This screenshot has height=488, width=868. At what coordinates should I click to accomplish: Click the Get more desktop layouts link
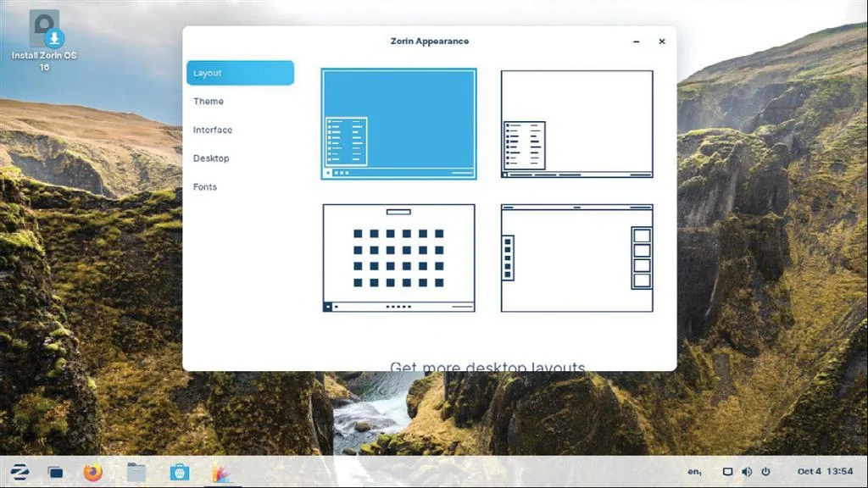tap(487, 366)
